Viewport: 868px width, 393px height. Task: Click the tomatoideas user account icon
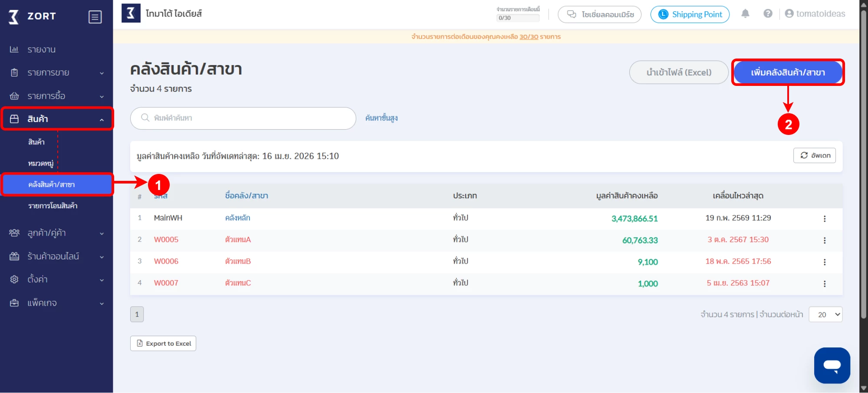click(789, 14)
